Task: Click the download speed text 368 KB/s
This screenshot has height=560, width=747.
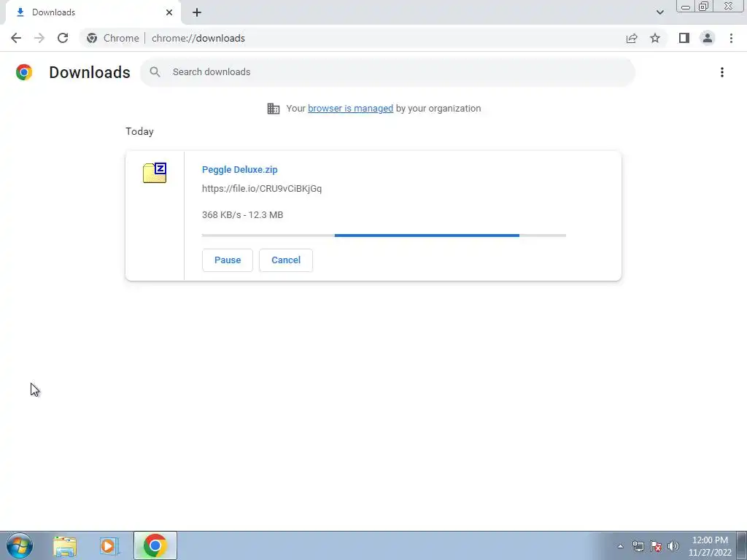Action: [x=222, y=215]
